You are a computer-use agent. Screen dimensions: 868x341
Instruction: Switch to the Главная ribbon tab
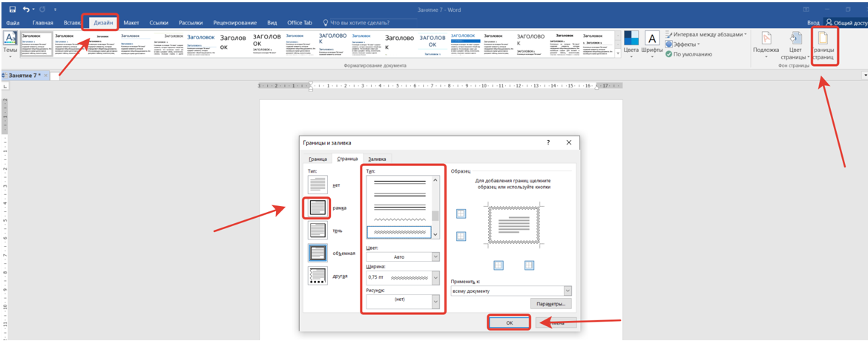pyautogui.click(x=42, y=23)
